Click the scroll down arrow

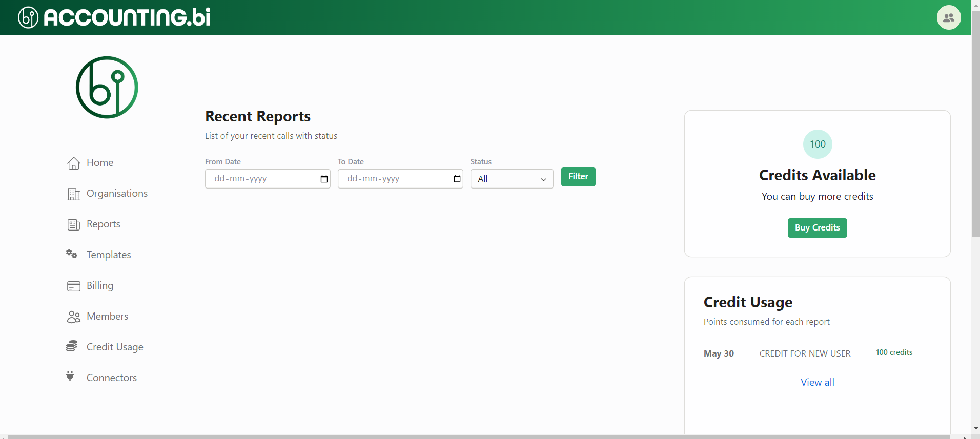pyautogui.click(x=975, y=428)
